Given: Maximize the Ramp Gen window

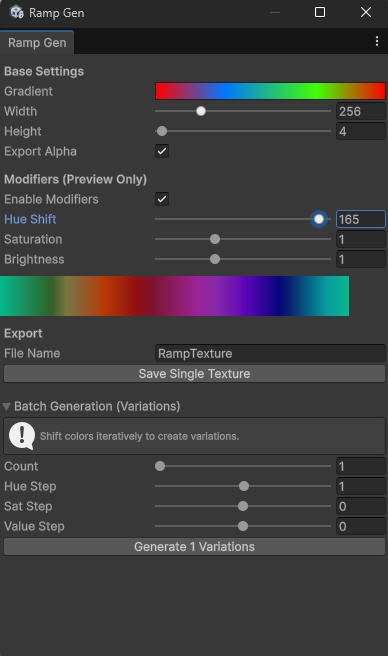Looking at the screenshot, I should [x=320, y=12].
